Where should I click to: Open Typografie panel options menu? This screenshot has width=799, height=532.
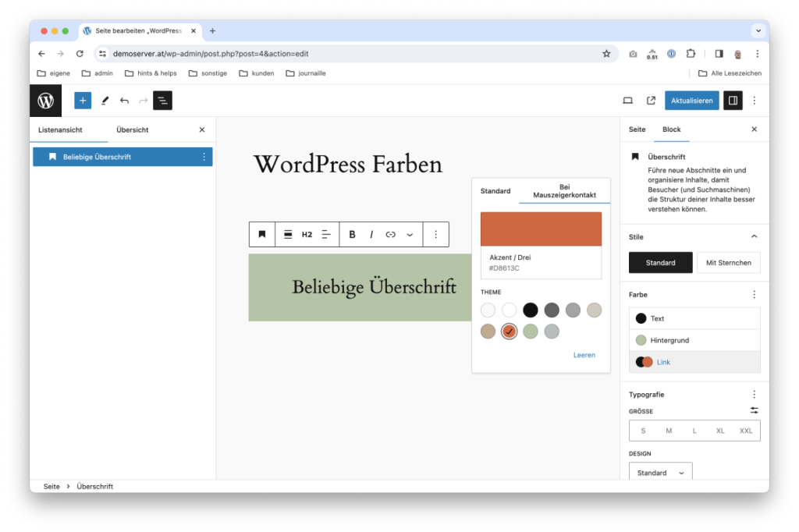(x=755, y=395)
